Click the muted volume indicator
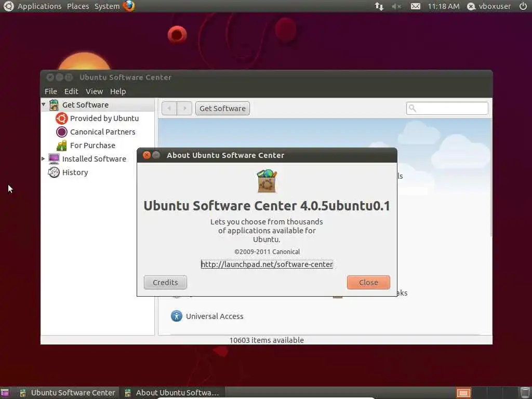The image size is (532, 399). [396, 6]
